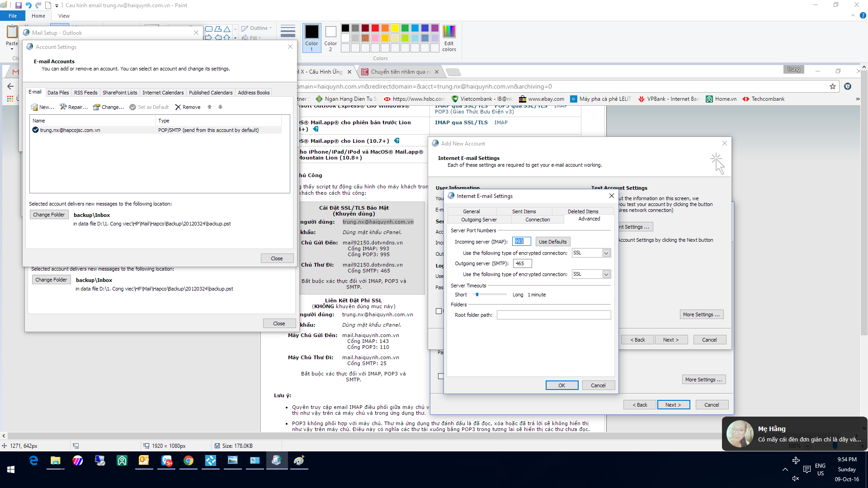868x488 pixels.
Task: Open Paint Help question mark
Action: [863, 15]
